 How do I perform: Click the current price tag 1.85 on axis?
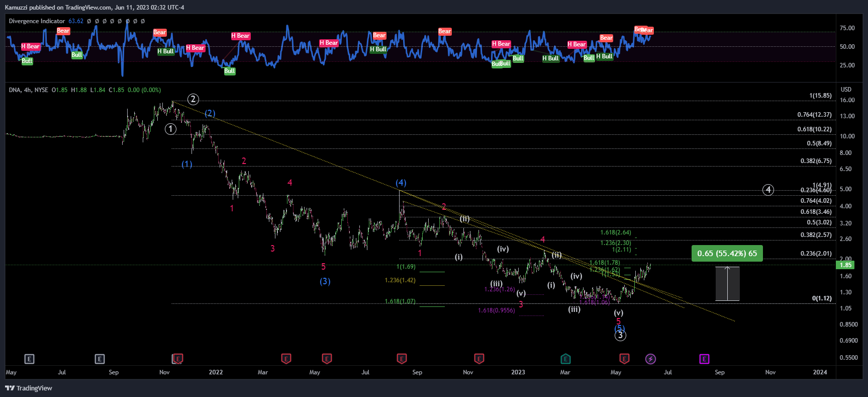pos(846,265)
